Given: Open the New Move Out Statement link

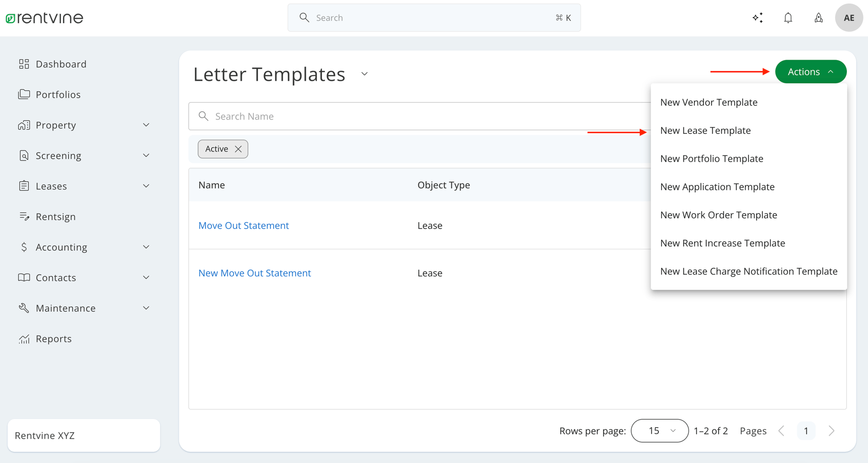Looking at the screenshot, I should point(254,273).
